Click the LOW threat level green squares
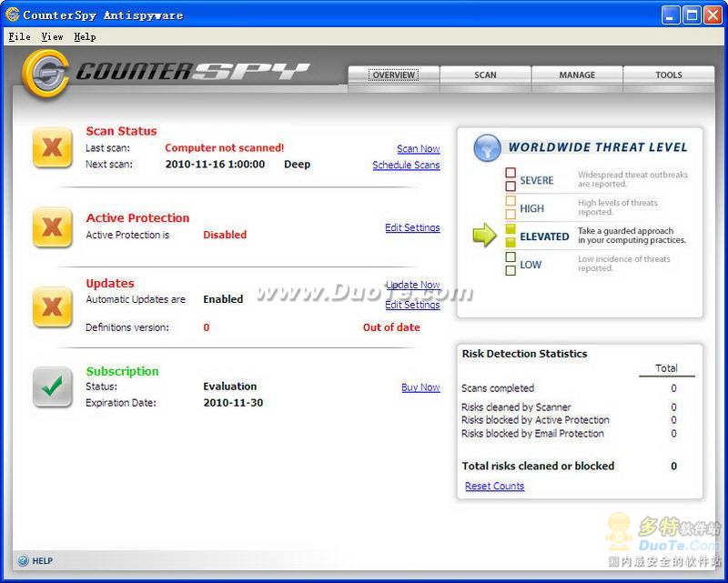 (511, 264)
